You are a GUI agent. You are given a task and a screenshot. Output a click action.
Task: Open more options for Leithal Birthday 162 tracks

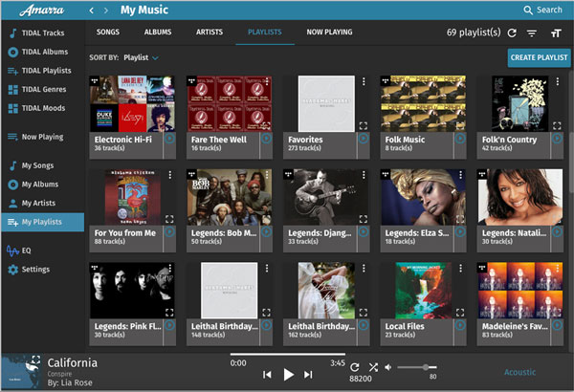pyautogui.click(x=364, y=269)
